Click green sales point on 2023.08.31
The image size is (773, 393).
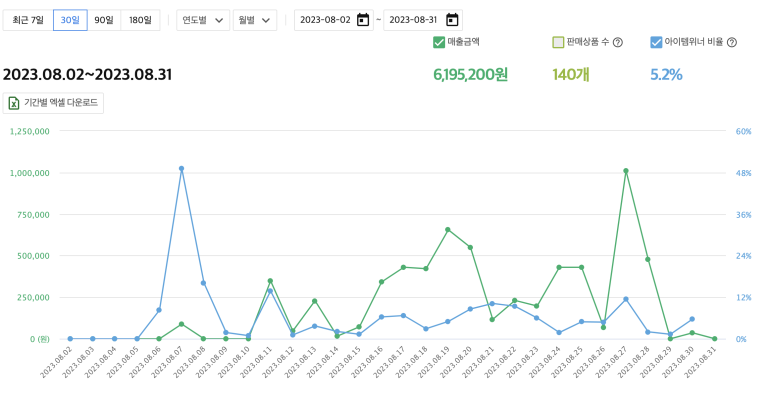coord(714,339)
